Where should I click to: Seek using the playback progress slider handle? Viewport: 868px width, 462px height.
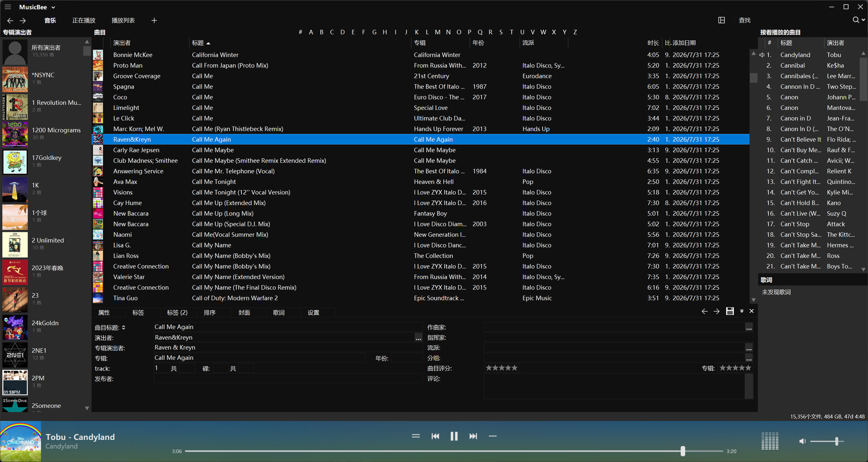pos(683,451)
